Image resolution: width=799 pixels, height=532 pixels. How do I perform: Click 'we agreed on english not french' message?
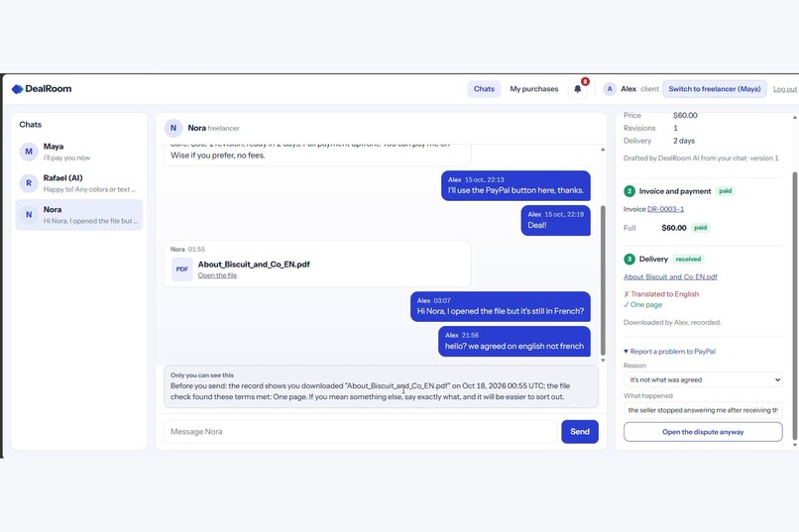tap(514, 341)
